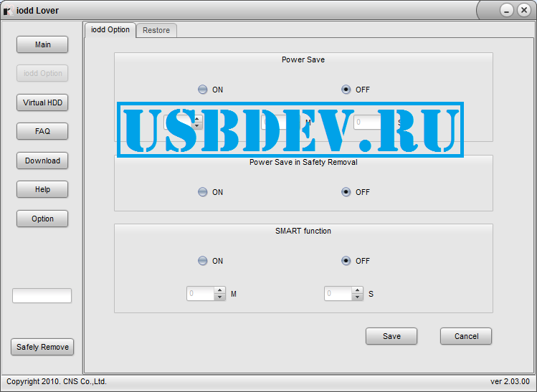Minimize the iodd Lover window

(506, 10)
